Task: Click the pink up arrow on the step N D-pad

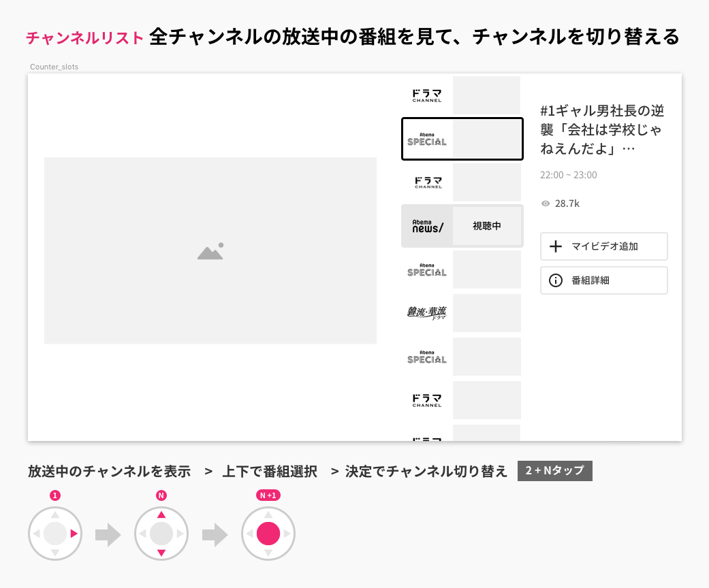Action: 161,514
